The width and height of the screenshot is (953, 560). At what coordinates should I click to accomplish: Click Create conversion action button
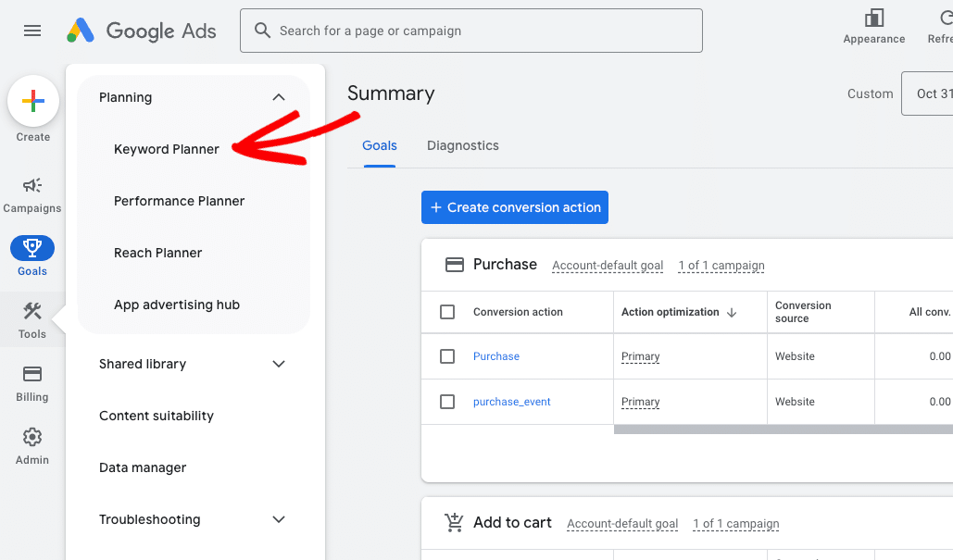pyautogui.click(x=514, y=207)
